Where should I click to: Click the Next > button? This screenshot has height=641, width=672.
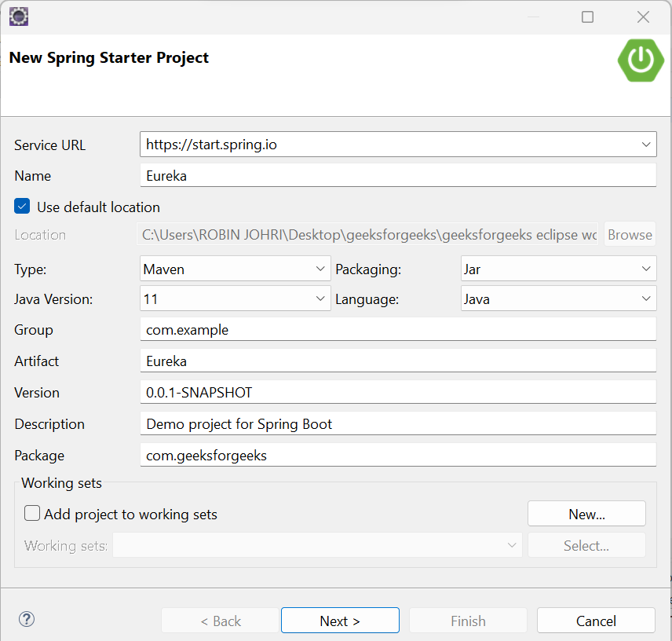tap(340, 621)
